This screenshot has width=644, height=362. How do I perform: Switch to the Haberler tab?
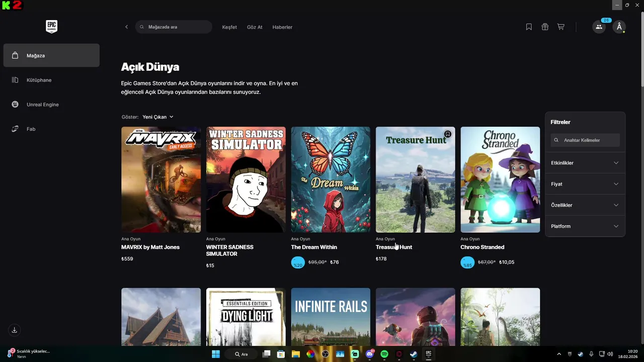(282, 27)
